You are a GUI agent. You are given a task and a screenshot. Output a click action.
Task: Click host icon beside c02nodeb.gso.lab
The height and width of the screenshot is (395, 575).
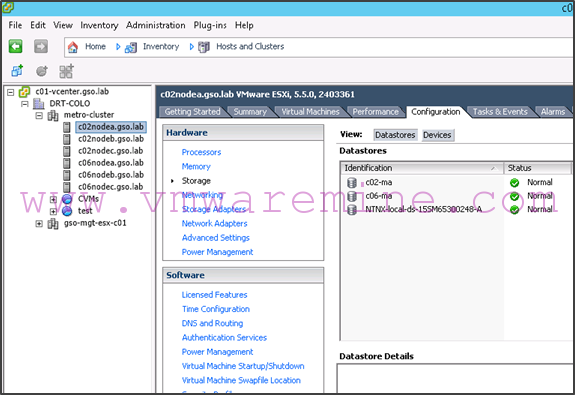pyautogui.click(x=67, y=139)
